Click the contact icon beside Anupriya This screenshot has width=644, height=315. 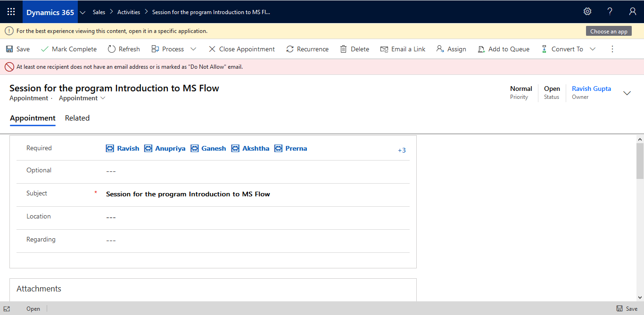[x=148, y=148]
